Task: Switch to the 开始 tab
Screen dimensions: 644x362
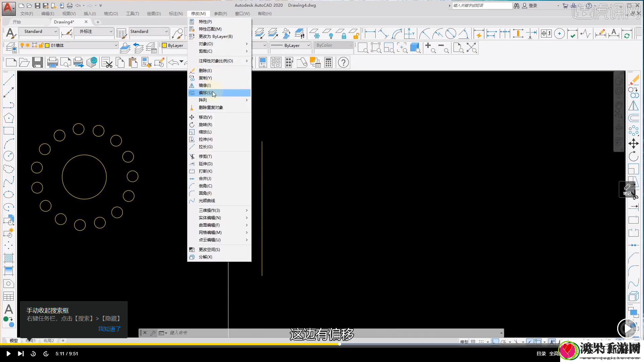Action: [17, 22]
